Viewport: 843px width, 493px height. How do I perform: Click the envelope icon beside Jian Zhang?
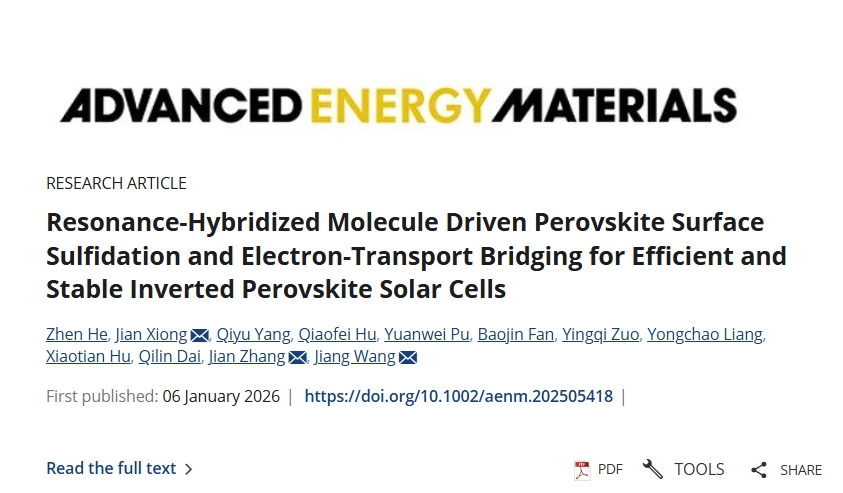click(x=297, y=358)
